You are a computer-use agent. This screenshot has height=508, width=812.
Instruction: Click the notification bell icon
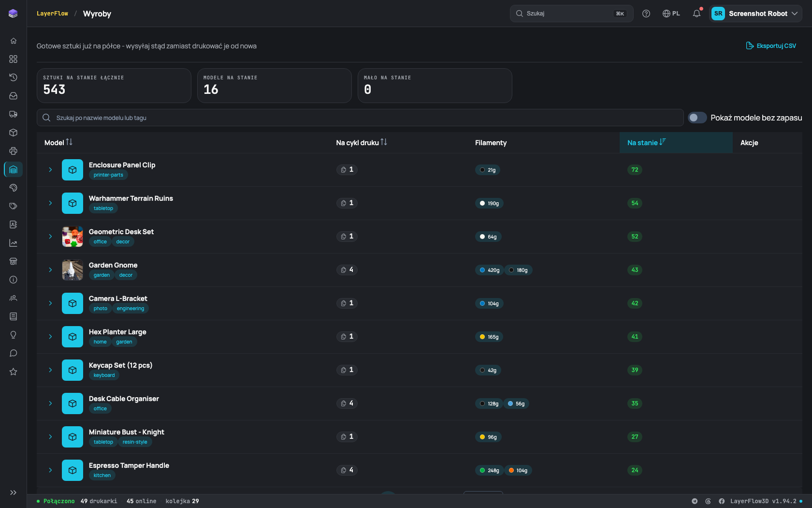click(x=696, y=14)
